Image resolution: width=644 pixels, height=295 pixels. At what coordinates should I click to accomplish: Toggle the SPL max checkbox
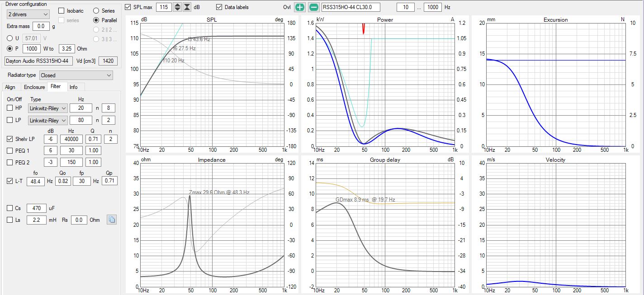pyautogui.click(x=128, y=7)
